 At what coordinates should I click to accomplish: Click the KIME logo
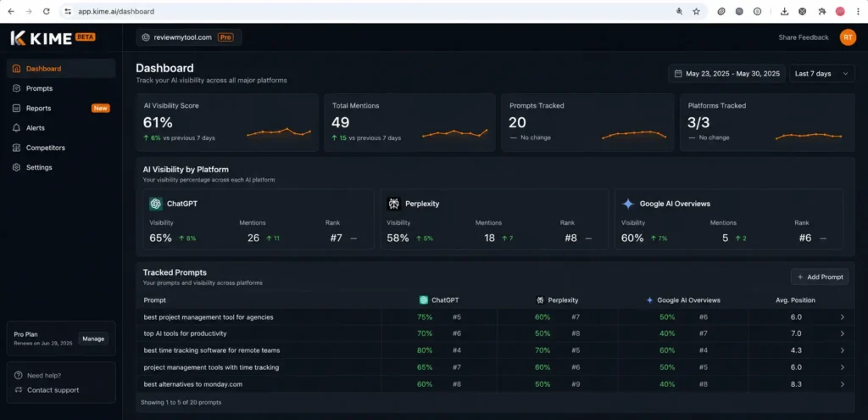click(x=41, y=37)
